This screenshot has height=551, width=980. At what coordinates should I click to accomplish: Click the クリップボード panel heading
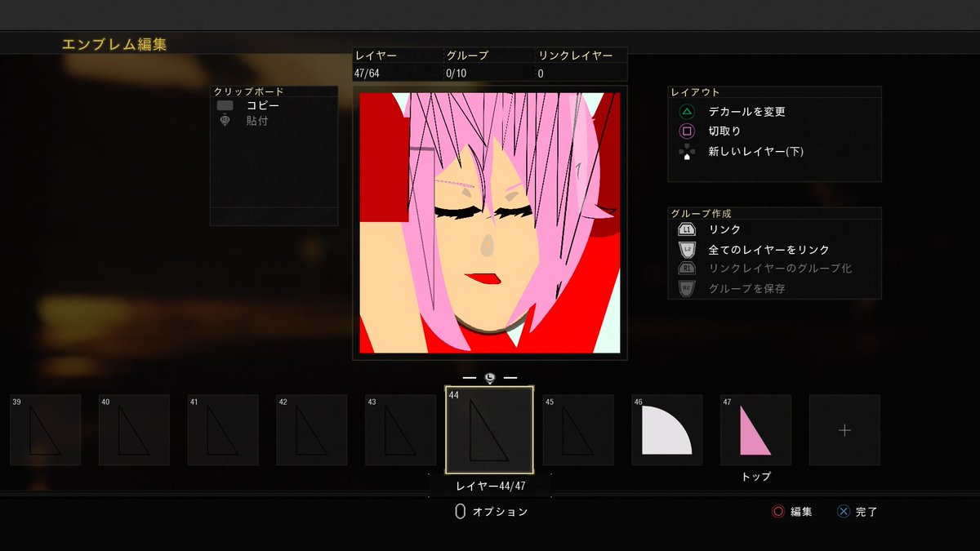pos(249,91)
